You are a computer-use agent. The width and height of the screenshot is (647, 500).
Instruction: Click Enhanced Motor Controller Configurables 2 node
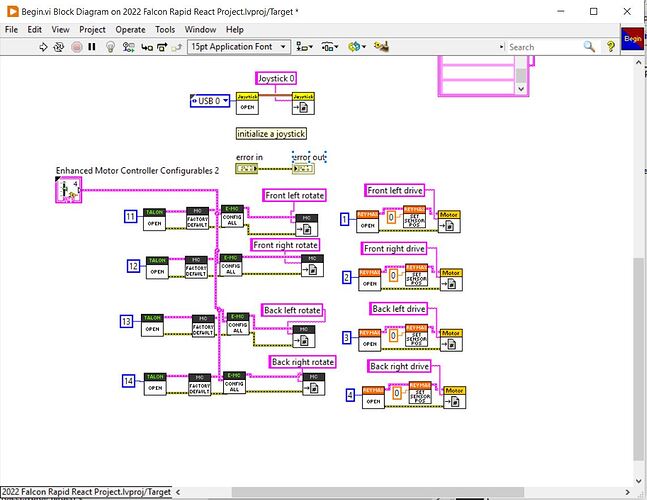[x=68, y=190]
